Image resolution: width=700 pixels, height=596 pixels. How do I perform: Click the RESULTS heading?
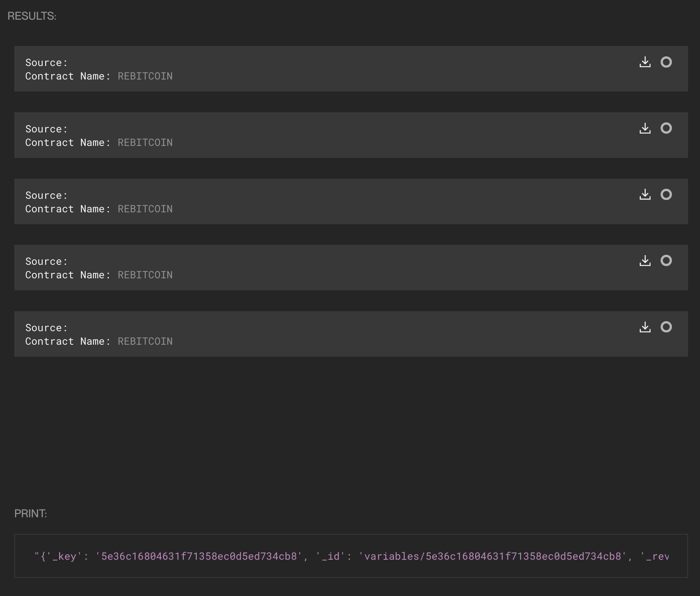point(32,16)
